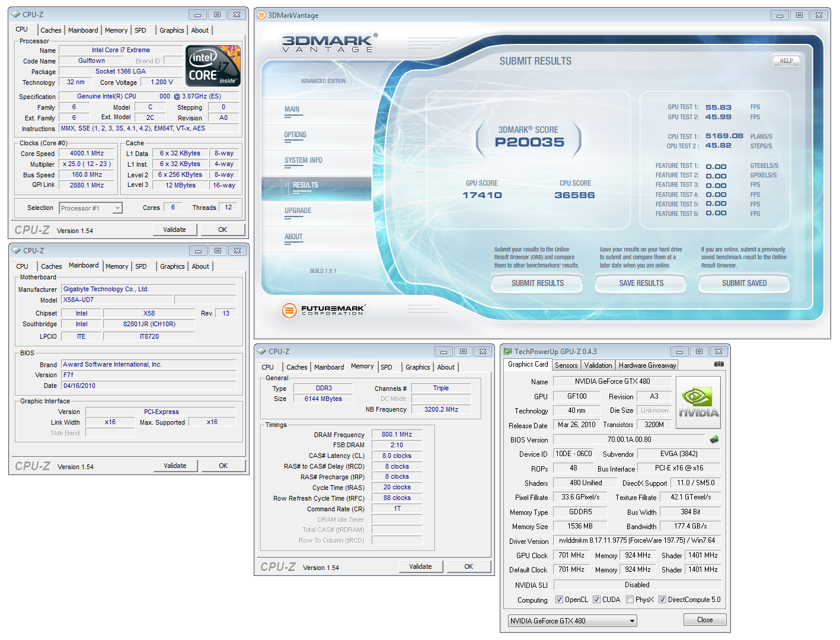Click the SAVE RESULTS button
Viewport: 840px width, 640px height.
tap(641, 284)
